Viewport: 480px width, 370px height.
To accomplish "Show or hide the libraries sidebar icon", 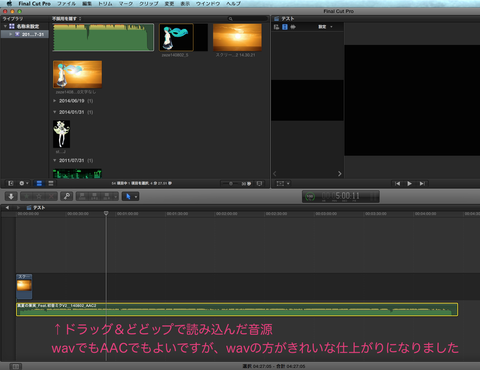I will point(11,183).
